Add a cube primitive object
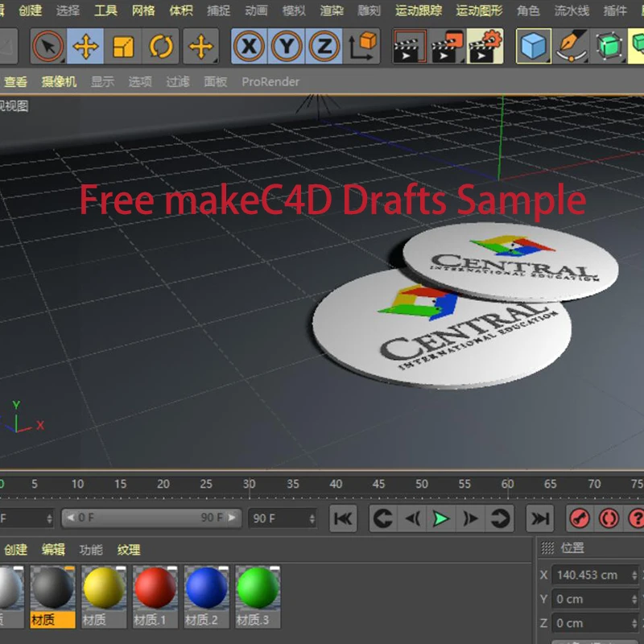The width and height of the screenshot is (644, 644). click(533, 46)
